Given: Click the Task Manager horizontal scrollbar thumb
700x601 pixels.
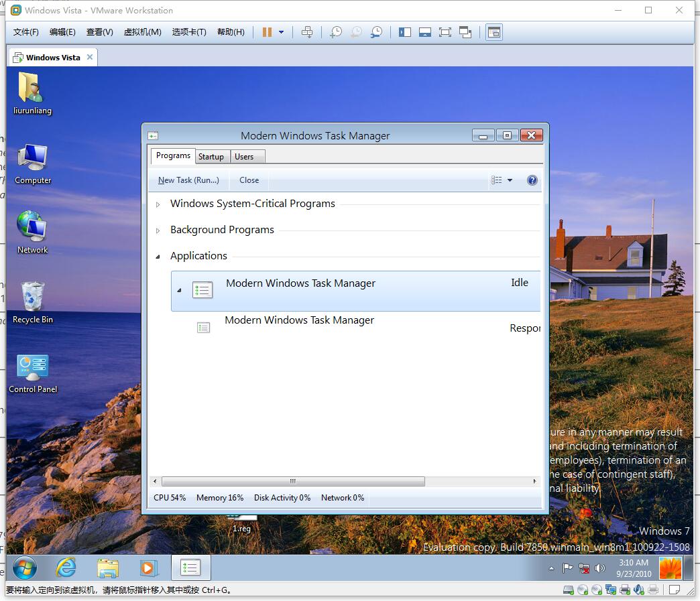Looking at the screenshot, I should tap(293, 482).
